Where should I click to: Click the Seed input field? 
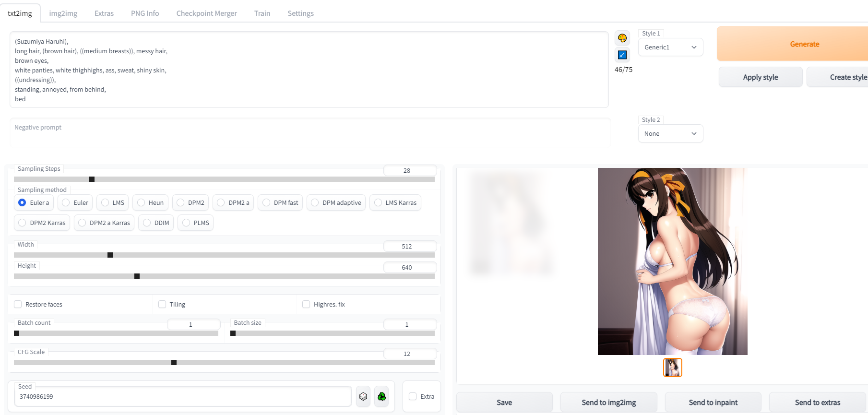(183, 397)
